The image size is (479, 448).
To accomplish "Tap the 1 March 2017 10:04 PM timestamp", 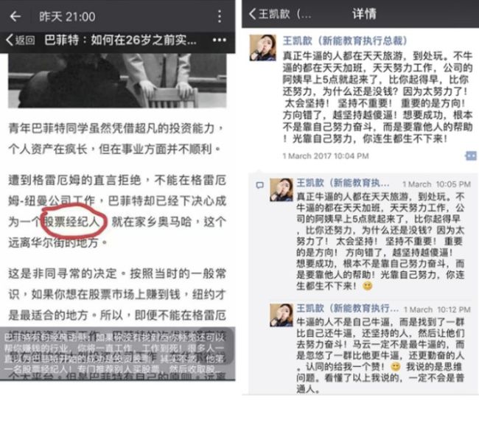I will coord(326,156).
